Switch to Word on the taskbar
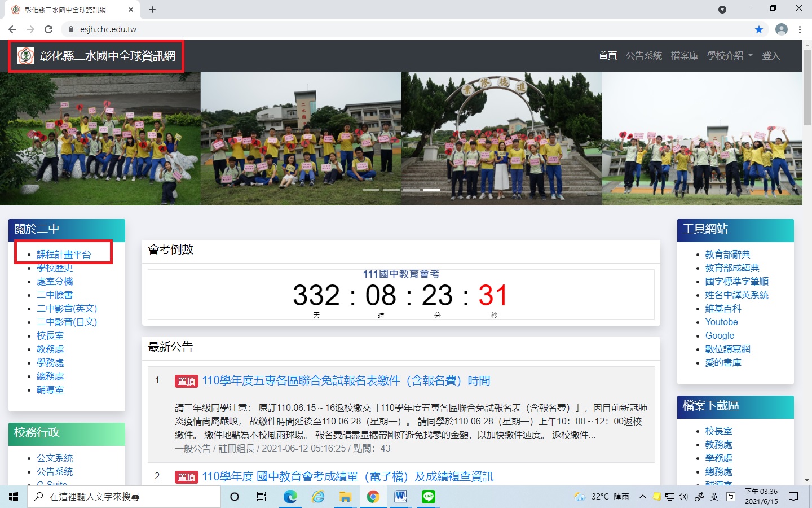The width and height of the screenshot is (812, 508). pos(400,497)
